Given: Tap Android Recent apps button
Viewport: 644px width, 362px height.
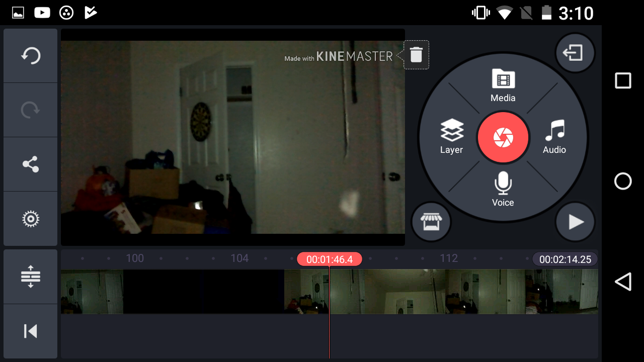Looking at the screenshot, I should click(623, 80).
